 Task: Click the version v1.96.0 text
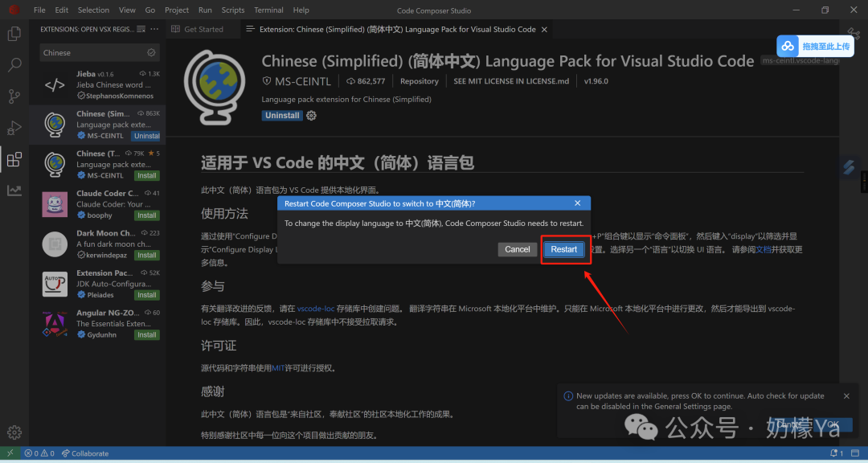[596, 81]
